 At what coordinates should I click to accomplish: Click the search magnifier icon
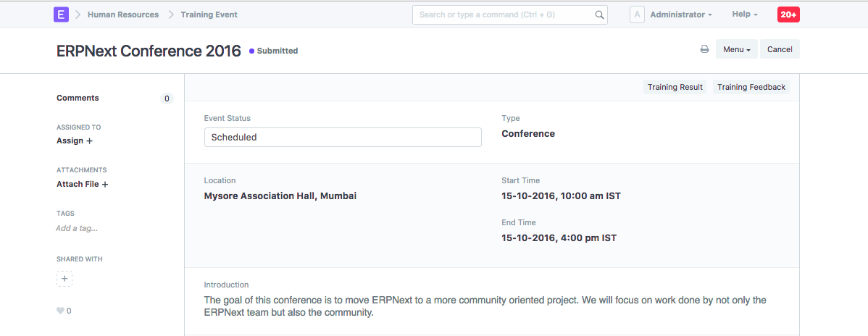pyautogui.click(x=599, y=14)
